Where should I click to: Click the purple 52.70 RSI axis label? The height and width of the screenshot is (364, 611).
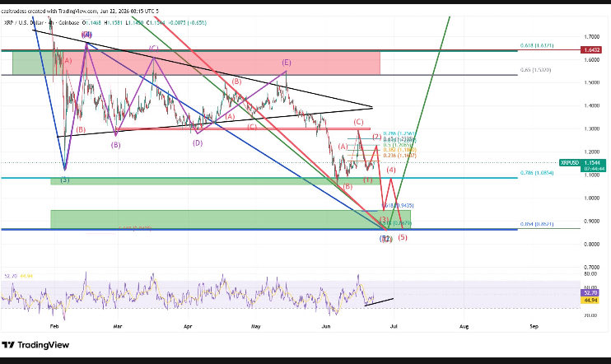pos(590,292)
